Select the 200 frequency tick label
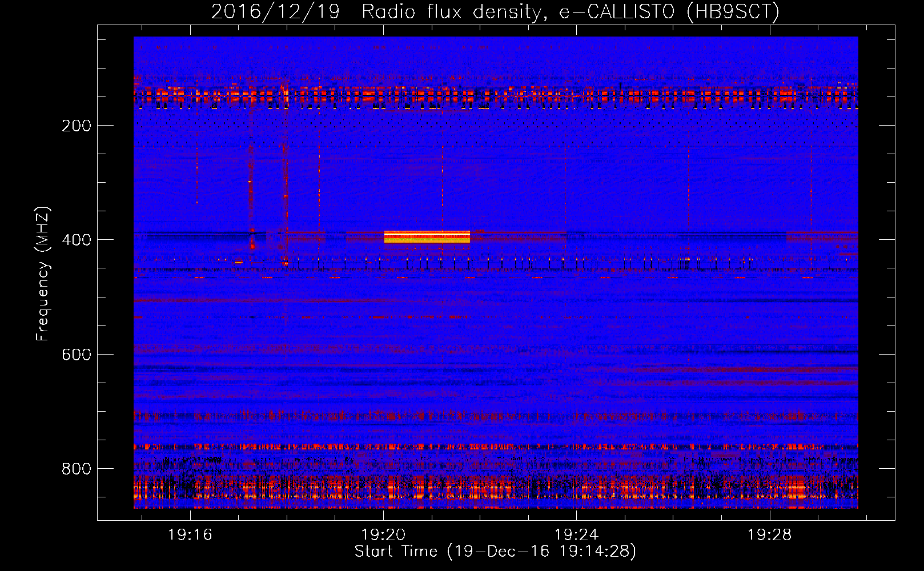The image size is (924, 571). pyautogui.click(x=77, y=126)
